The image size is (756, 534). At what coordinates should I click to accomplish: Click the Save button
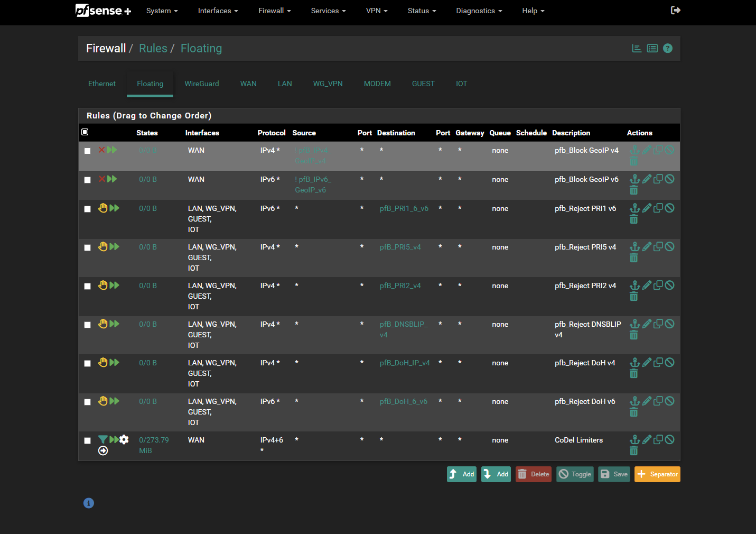614,474
